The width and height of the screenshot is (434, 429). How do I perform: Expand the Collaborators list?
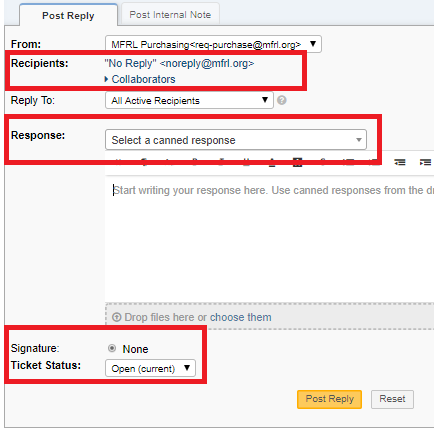tap(140, 79)
